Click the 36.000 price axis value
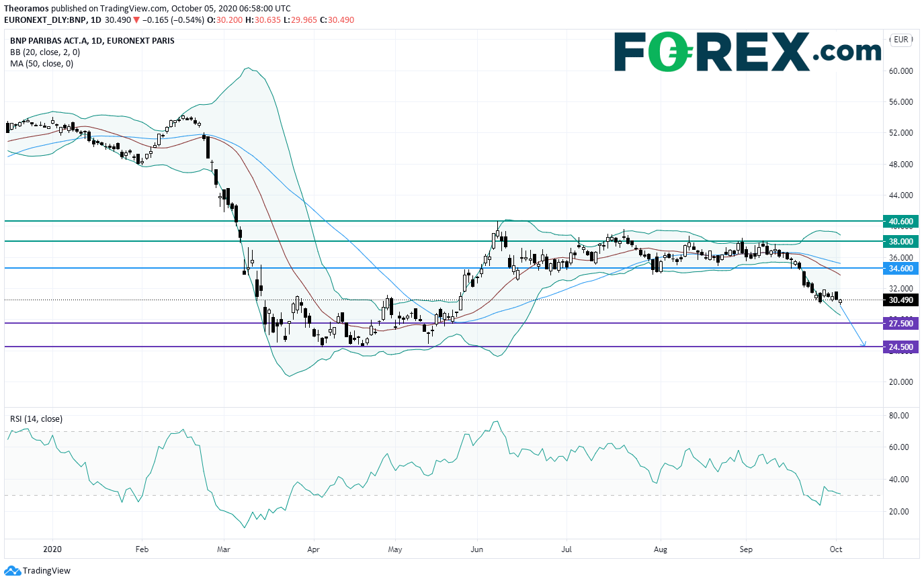Viewport: 924px width, 583px height. [900, 257]
